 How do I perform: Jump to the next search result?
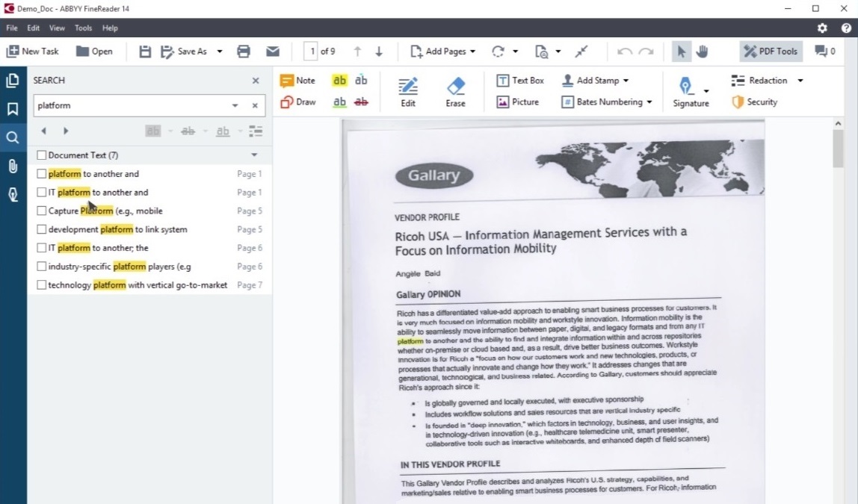tap(66, 131)
